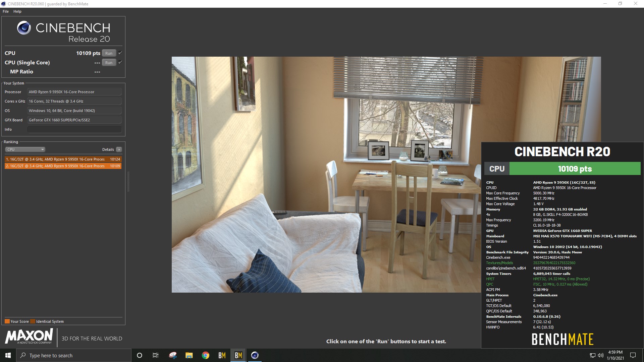644x362 pixels.
Task: Click the Info text field
Action: click(74, 129)
